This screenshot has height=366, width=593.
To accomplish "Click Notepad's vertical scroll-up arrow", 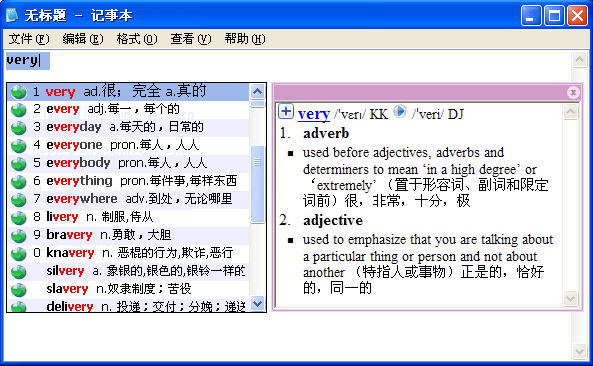I will (579, 60).
